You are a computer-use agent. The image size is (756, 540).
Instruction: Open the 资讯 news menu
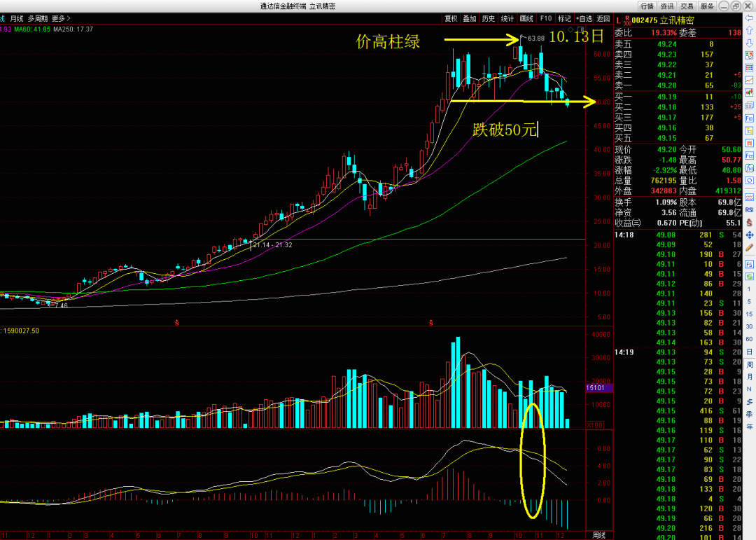[x=667, y=6]
